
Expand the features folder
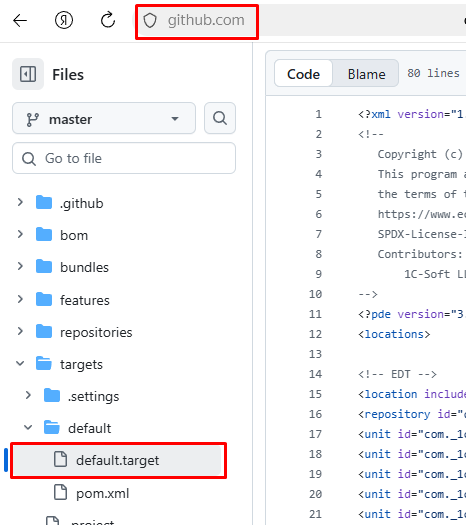[x=20, y=299]
